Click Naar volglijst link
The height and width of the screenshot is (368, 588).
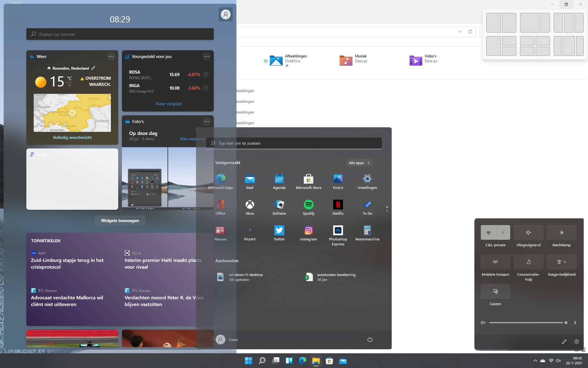[169, 104]
